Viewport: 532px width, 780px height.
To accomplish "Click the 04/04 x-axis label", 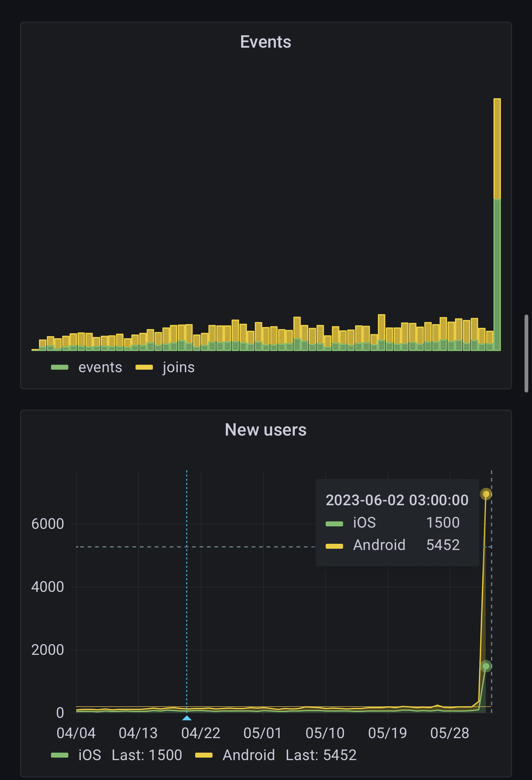I will point(76,733).
